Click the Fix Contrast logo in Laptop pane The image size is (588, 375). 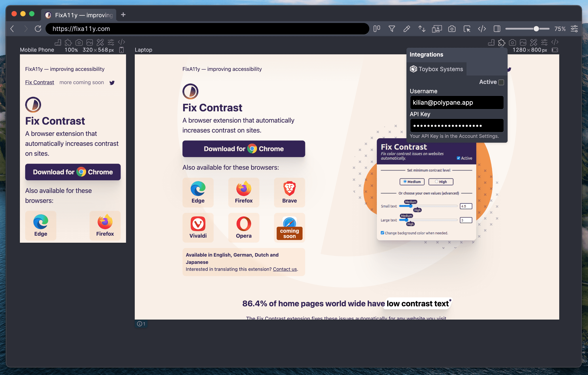(190, 91)
